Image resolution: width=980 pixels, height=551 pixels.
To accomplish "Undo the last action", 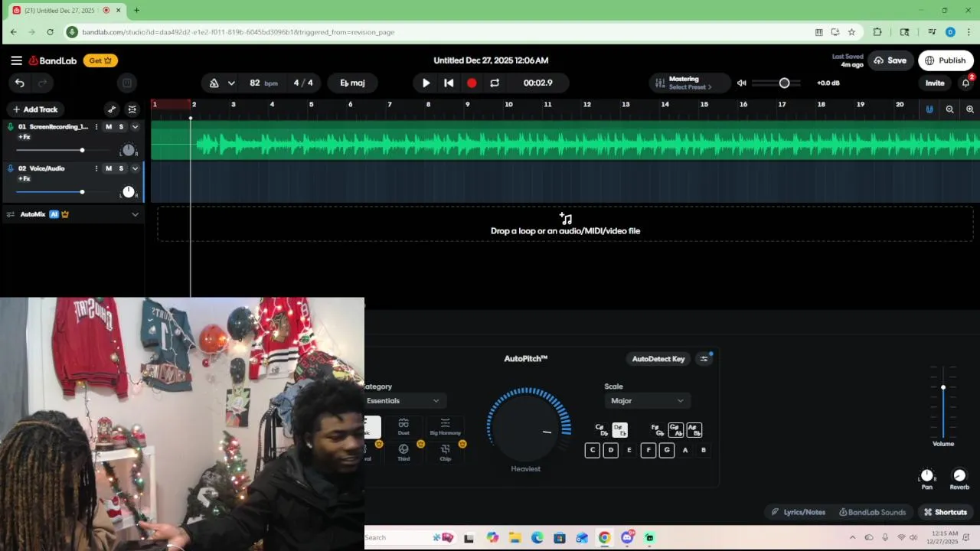I will click(20, 83).
